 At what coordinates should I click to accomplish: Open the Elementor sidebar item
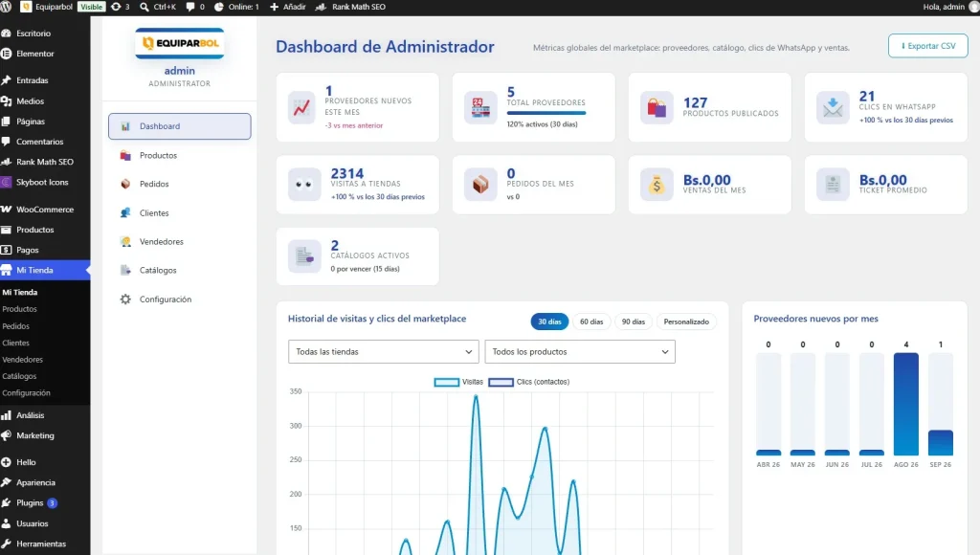click(35, 54)
